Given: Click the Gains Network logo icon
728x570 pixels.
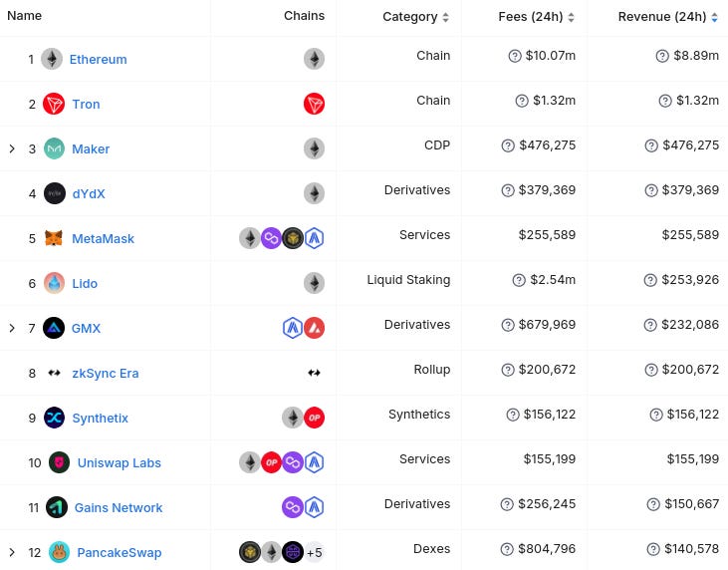Looking at the screenshot, I should tap(57, 507).
